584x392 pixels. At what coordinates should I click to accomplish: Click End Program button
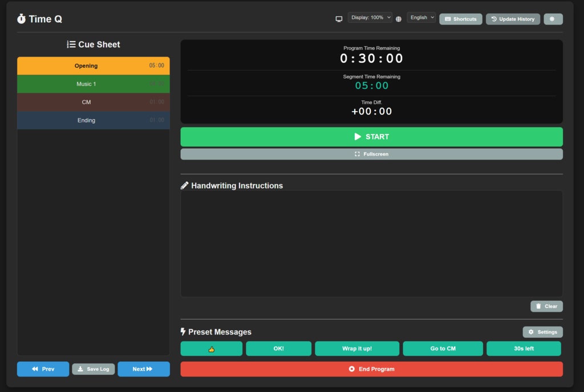point(372,369)
